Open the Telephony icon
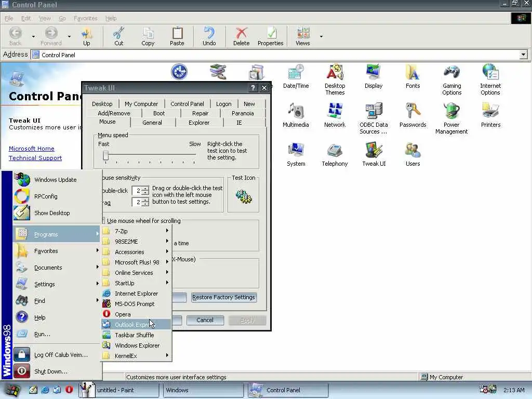Viewport: 532px width, 399px height. (x=335, y=154)
